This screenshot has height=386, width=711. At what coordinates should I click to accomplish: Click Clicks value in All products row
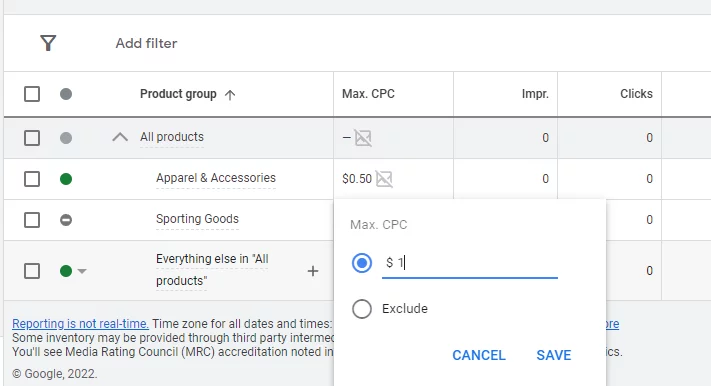coord(649,138)
